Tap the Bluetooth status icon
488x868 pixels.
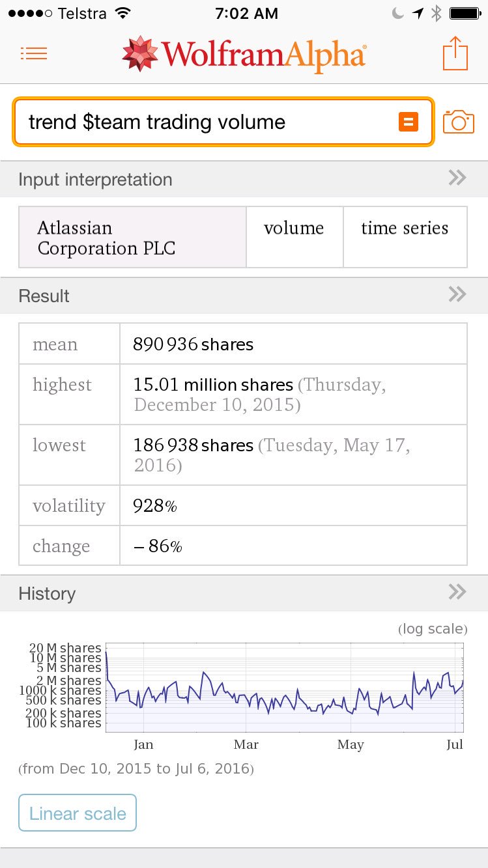437,13
